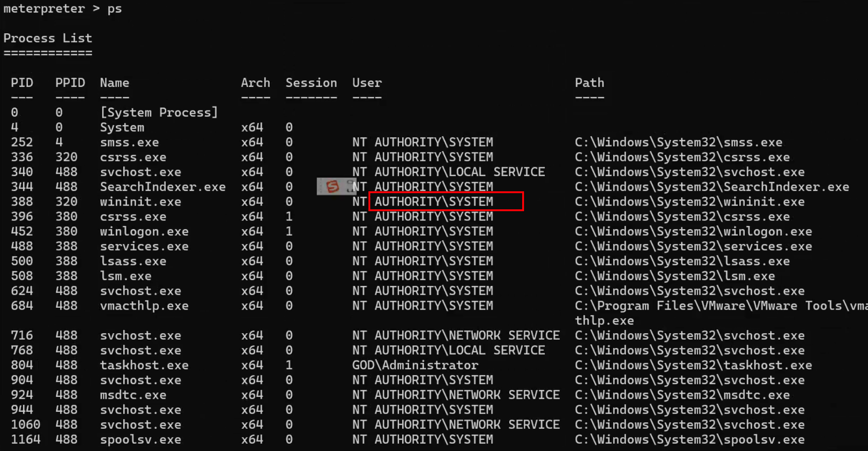The height and width of the screenshot is (451, 868).
Task: Click the winlogon.exe process name
Action: pos(144,232)
